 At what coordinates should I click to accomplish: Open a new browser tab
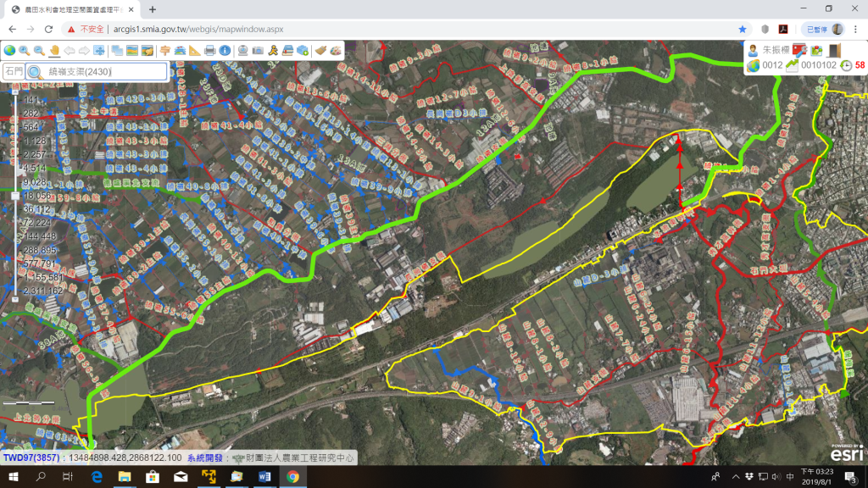pos(153,9)
